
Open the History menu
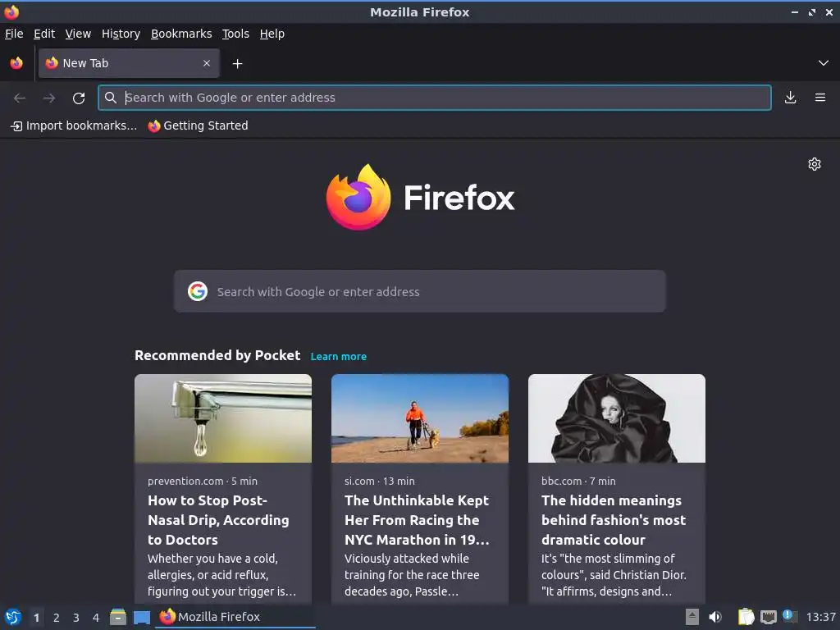[x=121, y=34]
